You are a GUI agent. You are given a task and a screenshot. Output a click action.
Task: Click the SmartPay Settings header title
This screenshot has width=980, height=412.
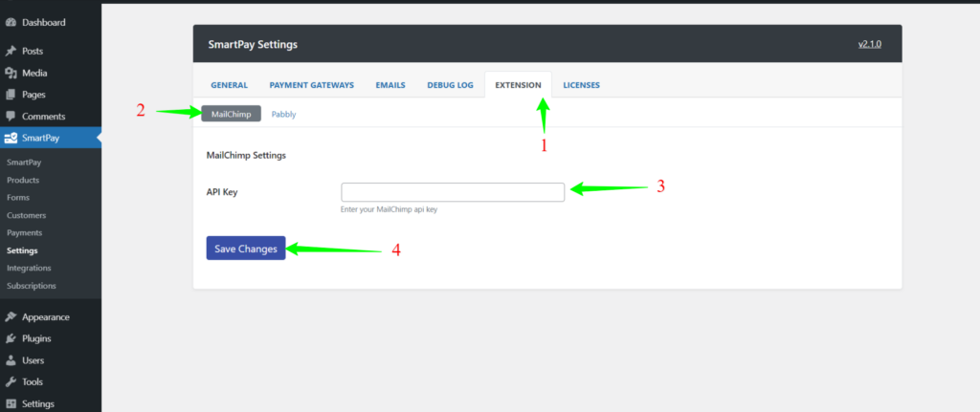point(253,44)
